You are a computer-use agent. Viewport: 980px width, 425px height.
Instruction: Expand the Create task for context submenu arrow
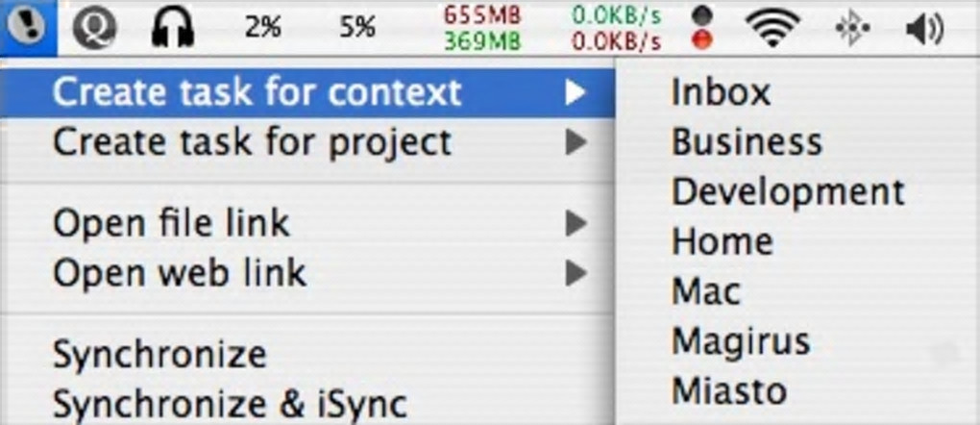[576, 92]
